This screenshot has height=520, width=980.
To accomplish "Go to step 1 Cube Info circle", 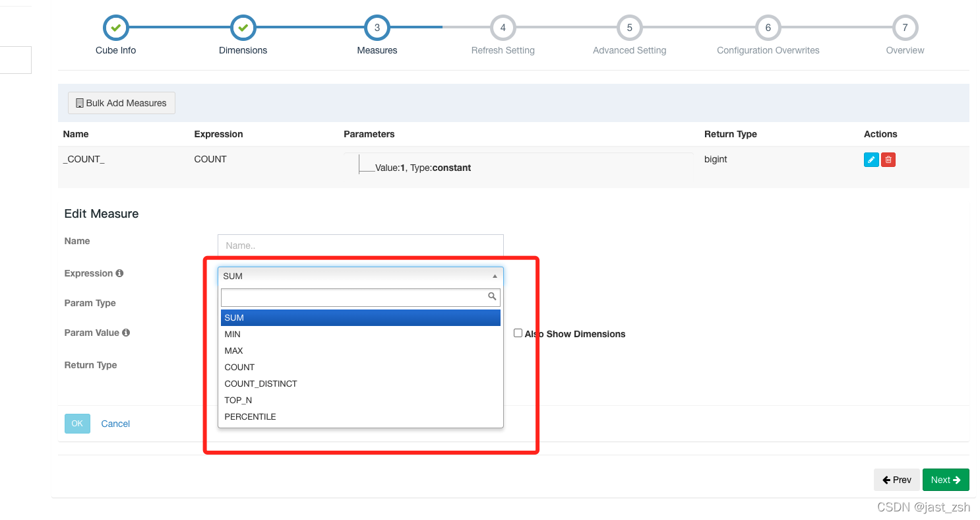I will click(x=115, y=28).
